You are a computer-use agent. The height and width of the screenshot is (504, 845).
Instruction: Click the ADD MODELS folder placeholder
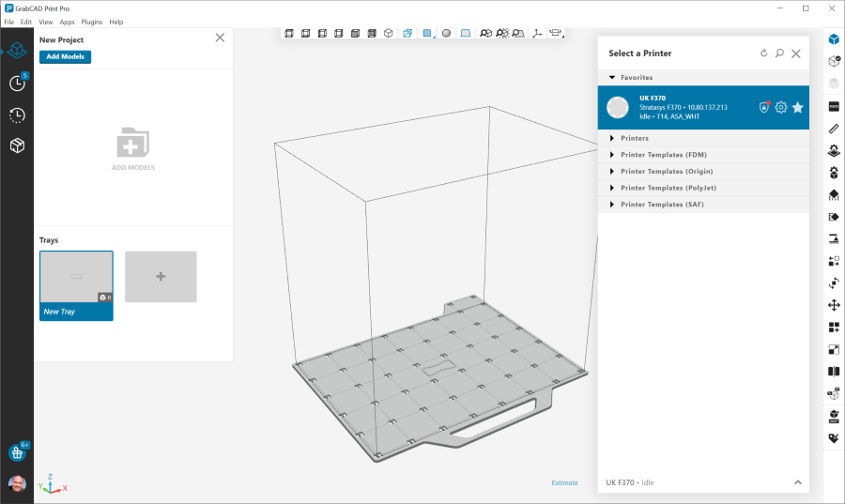133,149
